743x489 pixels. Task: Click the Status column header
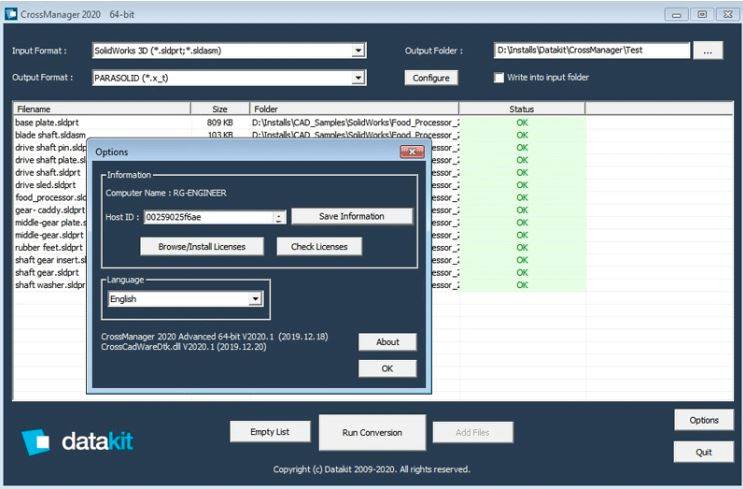pyautogui.click(x=521, y=108)
